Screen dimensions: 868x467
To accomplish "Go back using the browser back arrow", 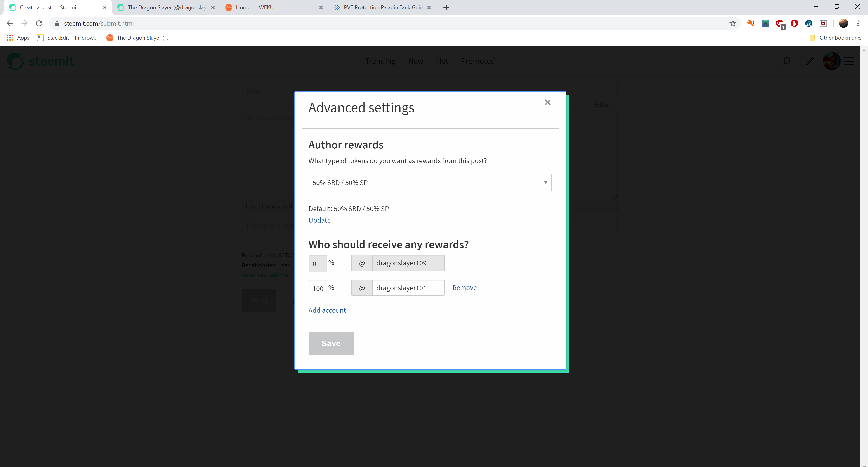I will [x=10, y=23].
